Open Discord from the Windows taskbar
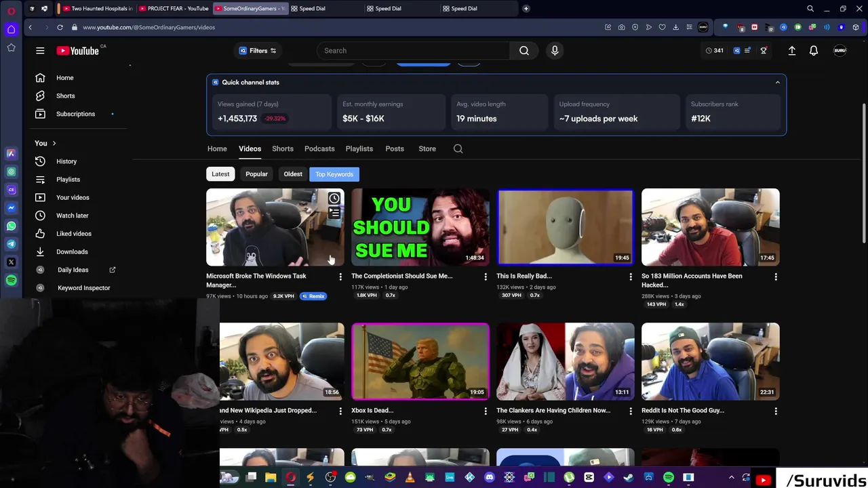Image resolution: width=868 pixels, height=488 pixels. coord(490,478)
